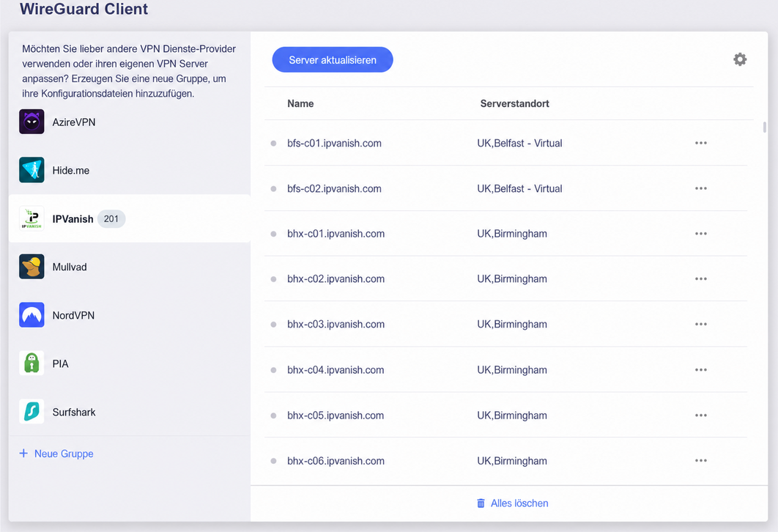The width and height of the screenshot is (778, 532).
Task: Select server name bfs-c01.ipvanish.com
Action: (x=334, y=144)
